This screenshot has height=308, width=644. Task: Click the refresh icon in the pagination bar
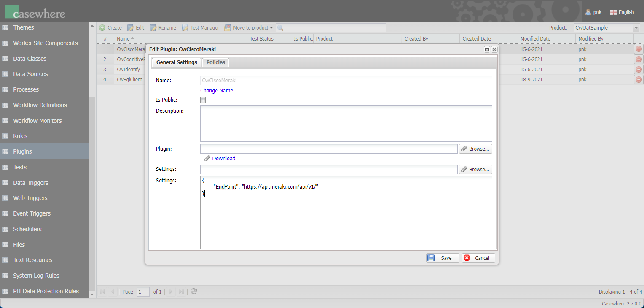tap(193, 292)
